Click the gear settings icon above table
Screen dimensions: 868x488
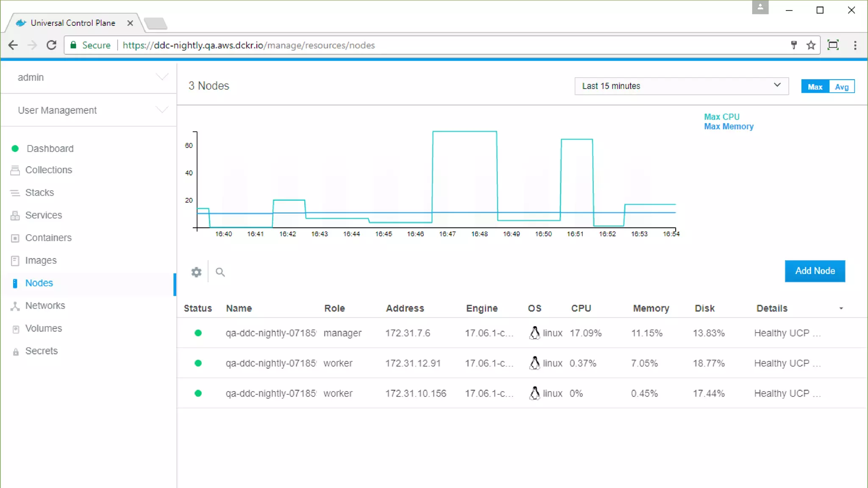pos(196,272)
